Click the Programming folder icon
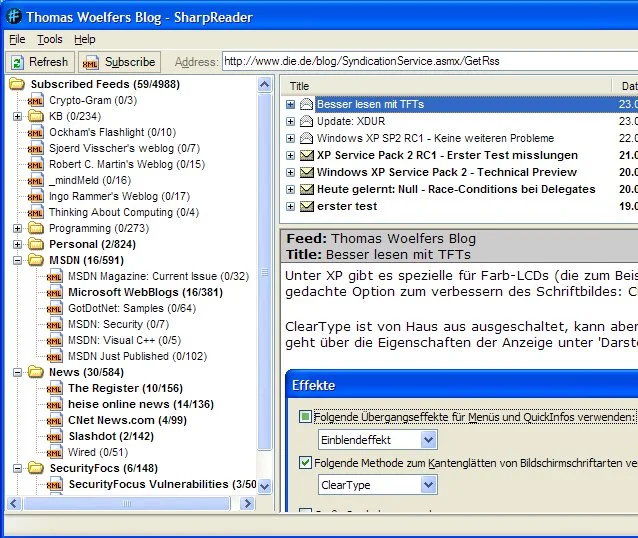Viewport: 638px width, 538px height. coord(36,228)
